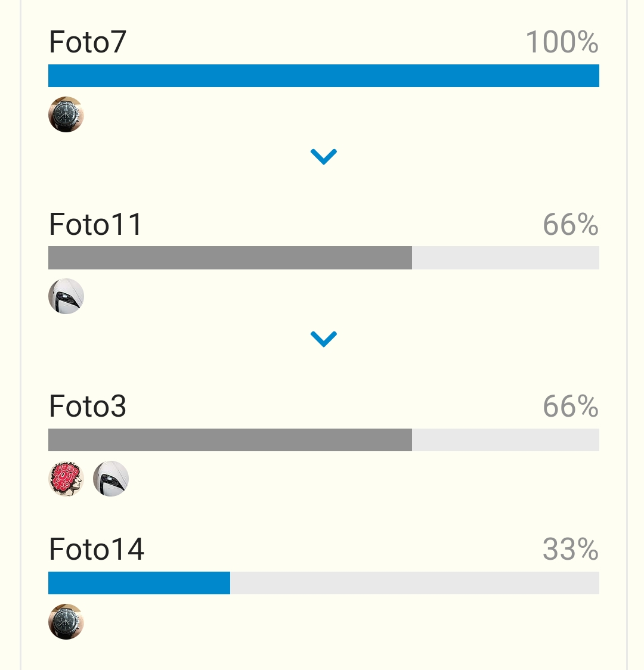Expand voters list below Foto11 avatar
Viewport: 644px width, 670px height.
(x=324, y=339)
